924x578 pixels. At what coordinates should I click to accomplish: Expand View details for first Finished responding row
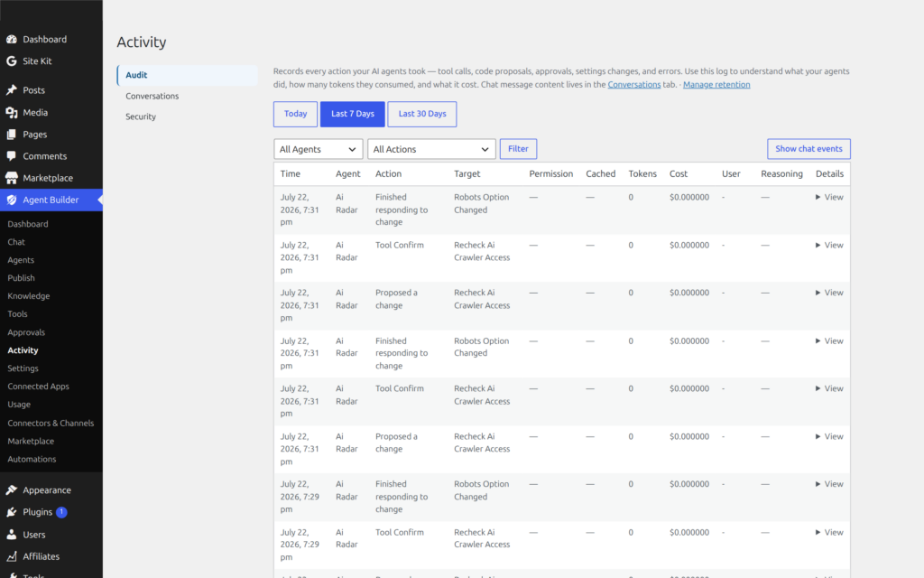point(829,197)
